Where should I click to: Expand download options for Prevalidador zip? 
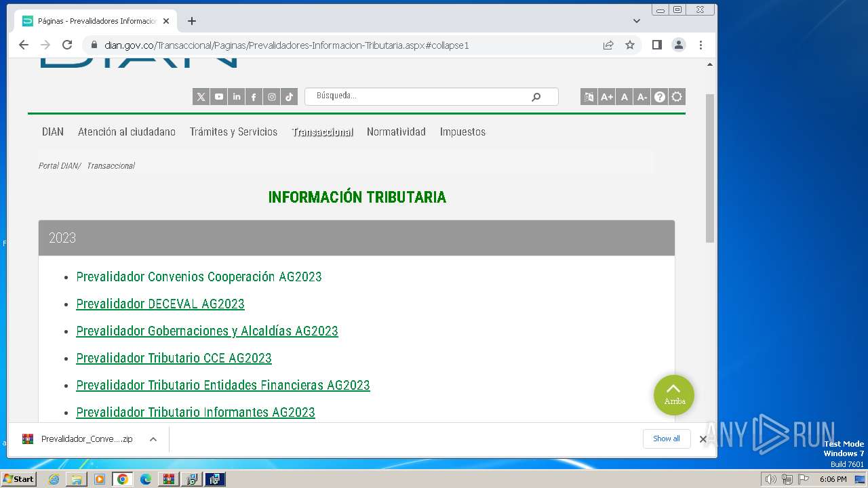153,439
